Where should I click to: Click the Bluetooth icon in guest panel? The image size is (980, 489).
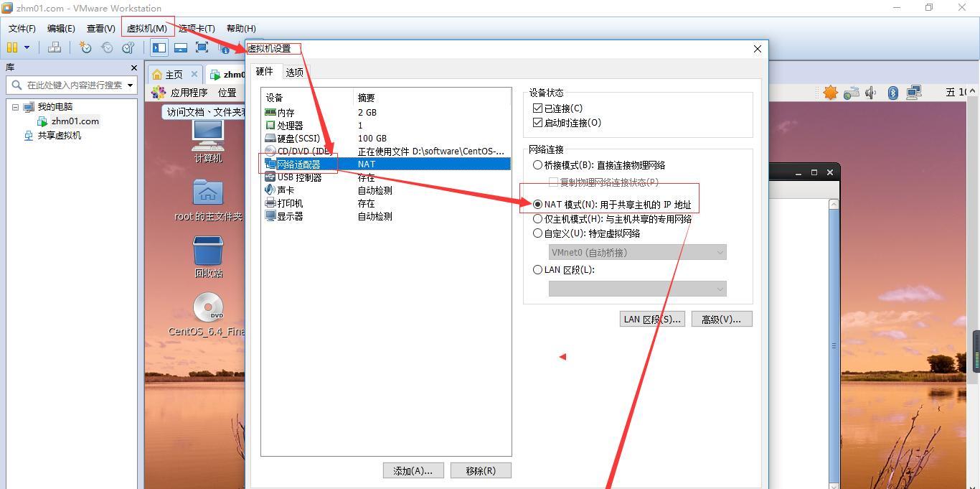[x=893, y=93]
